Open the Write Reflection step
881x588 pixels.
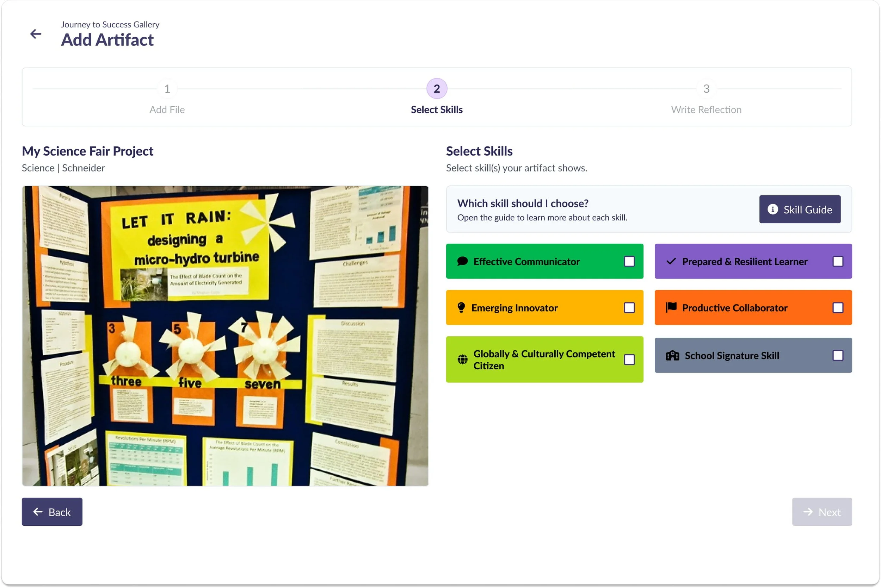pos(707,89)
